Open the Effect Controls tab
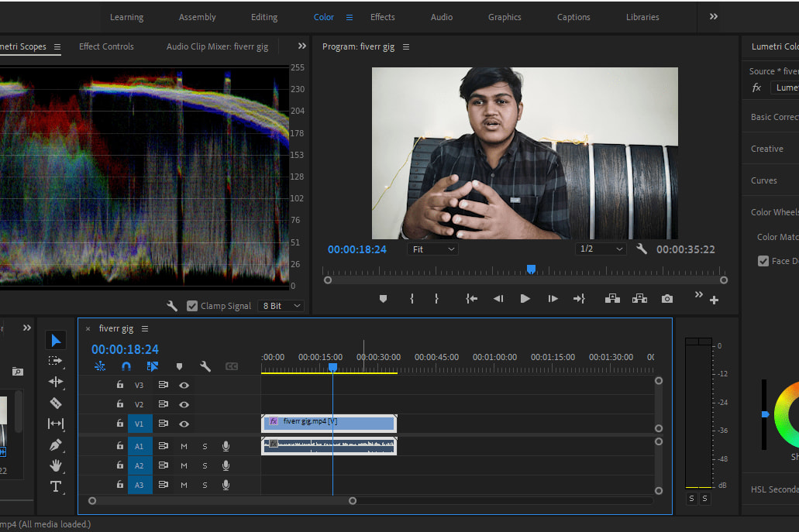The height and width of the screenshot is (532, 799). click(106, 46)
